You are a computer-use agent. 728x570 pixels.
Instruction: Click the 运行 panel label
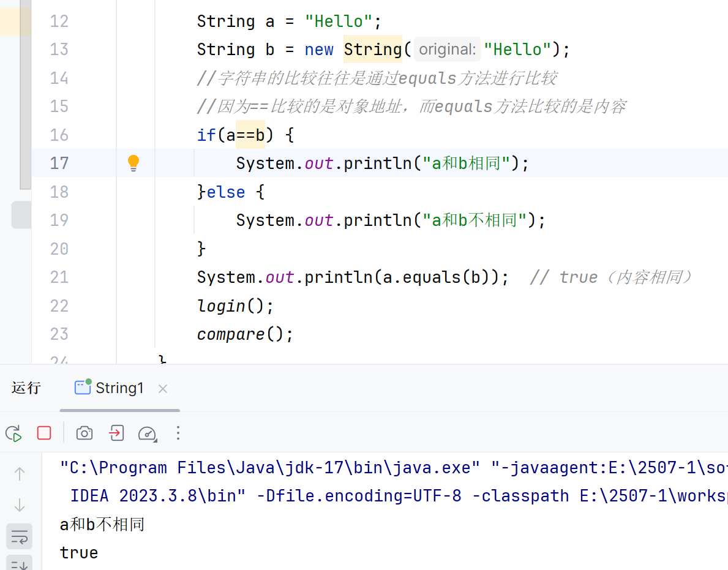(x=26, y=388)
